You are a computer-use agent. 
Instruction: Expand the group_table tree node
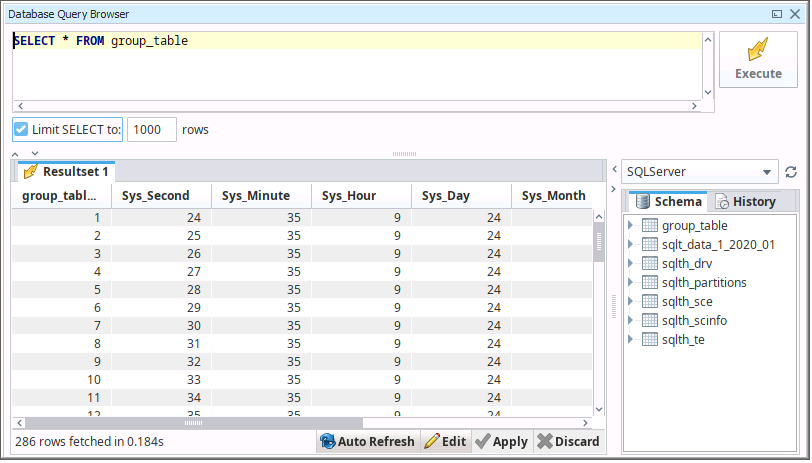630,225
